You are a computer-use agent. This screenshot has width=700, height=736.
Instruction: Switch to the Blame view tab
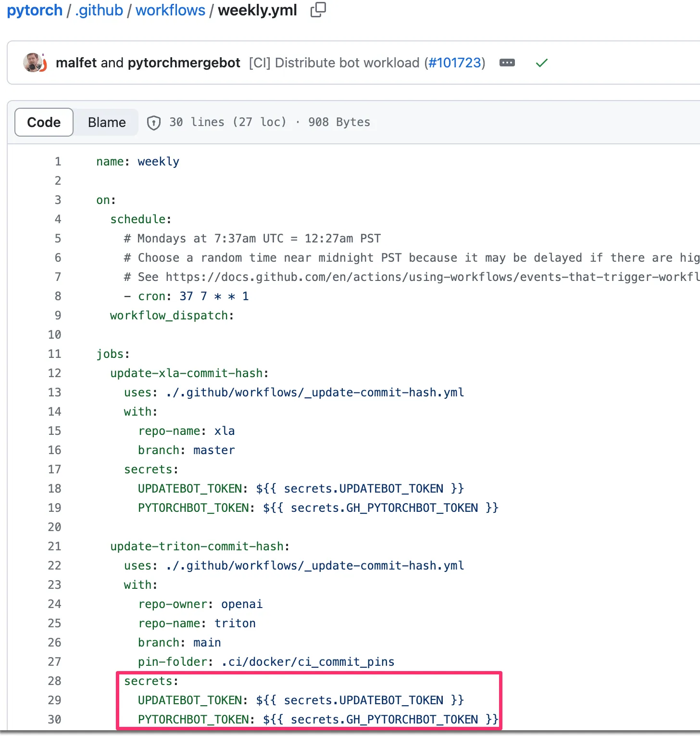106,123
